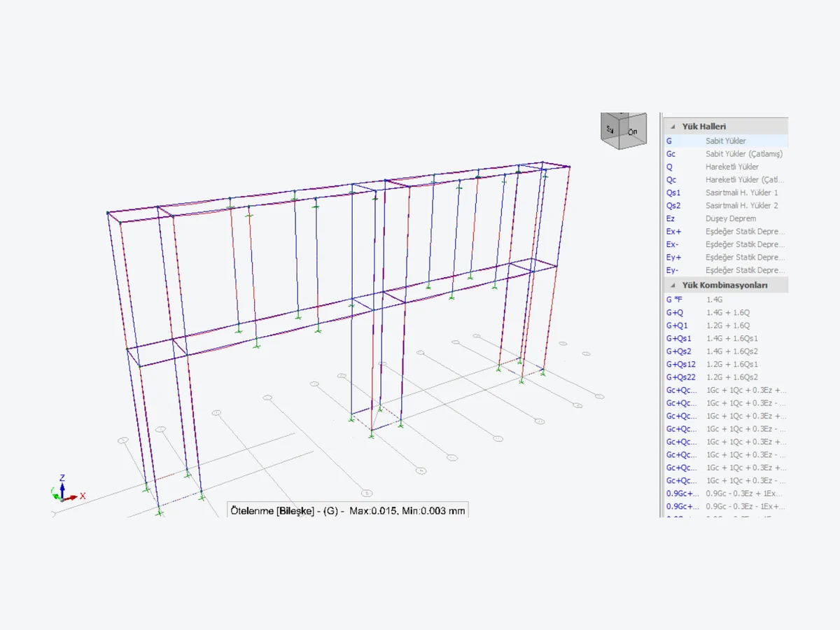Select the Q Hareketli Yükler load case

click(726, 167)
